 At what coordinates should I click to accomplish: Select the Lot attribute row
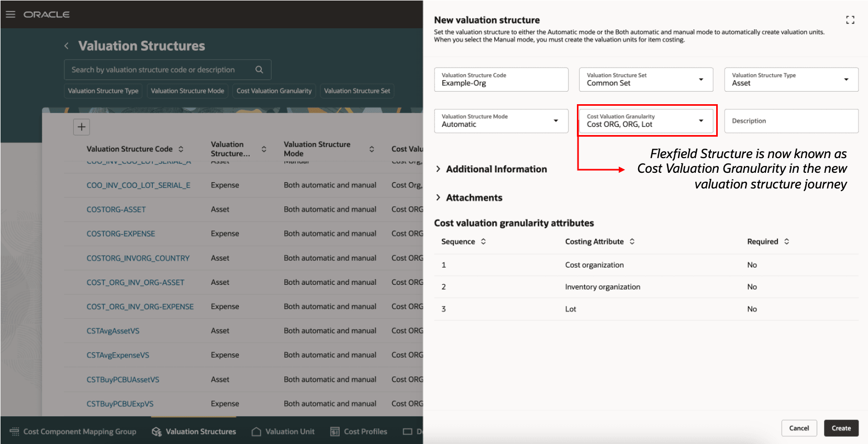[646, 309]
